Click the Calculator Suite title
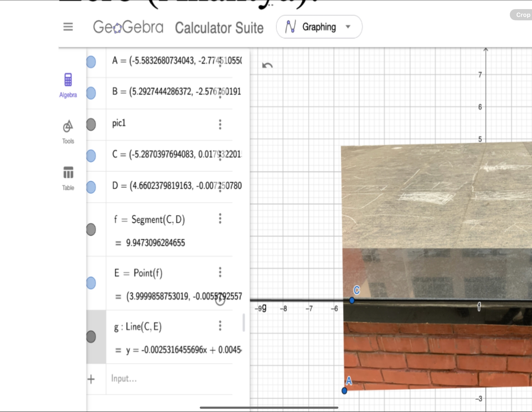Viewport: 532px width, 412px height. click(x=219, y=27)
